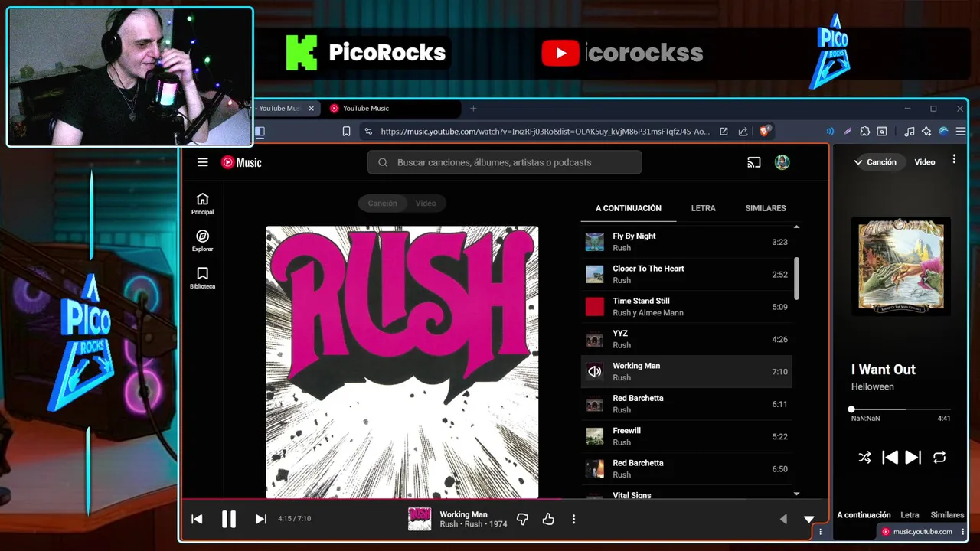Skip to next track in main player
Screen dimensions: 980x551
point(260,519)
